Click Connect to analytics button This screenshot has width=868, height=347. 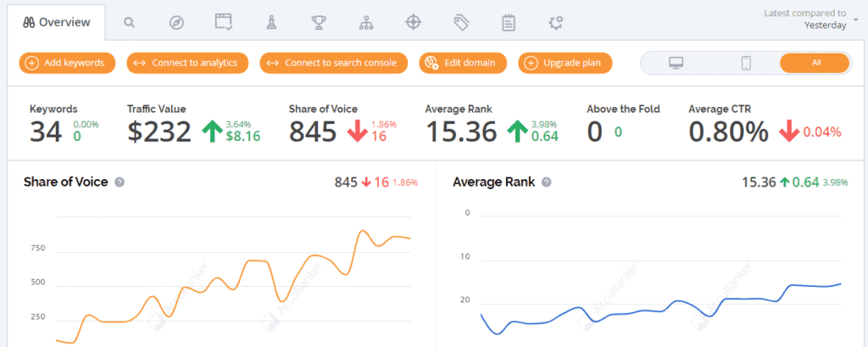click(x=187, y=63)
